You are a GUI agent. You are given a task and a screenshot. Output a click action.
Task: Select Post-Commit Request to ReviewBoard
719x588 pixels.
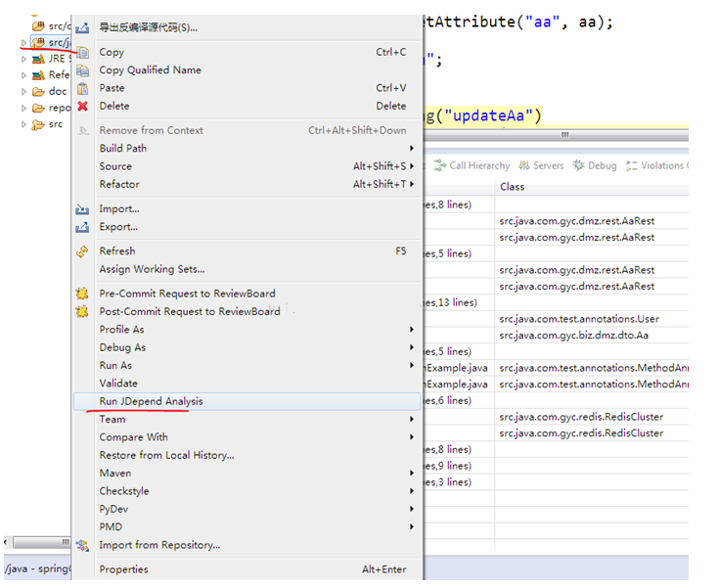coord(247,311)
